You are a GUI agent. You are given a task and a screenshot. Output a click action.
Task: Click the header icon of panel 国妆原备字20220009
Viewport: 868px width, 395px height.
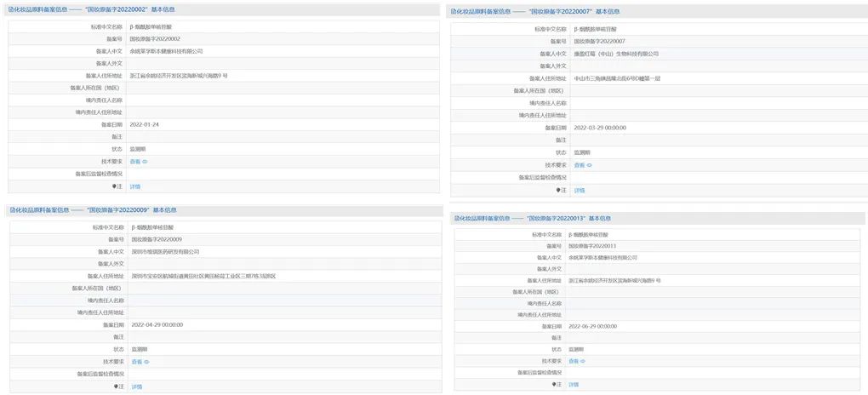(11, 209)
